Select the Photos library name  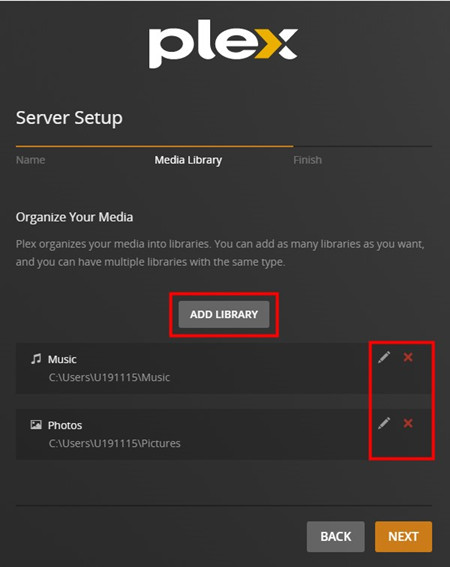(x=65, y=425)
